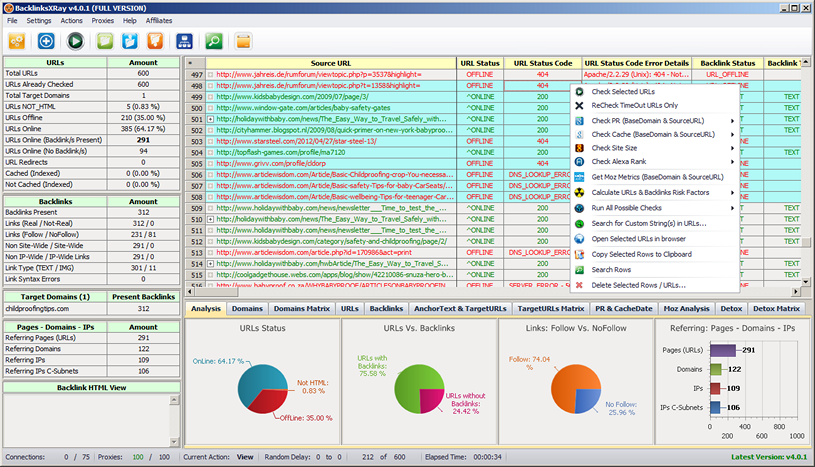Screen dimensions: 815x467
Task: Switch to the Domains Matrix tab
Action: coord(302,310)
